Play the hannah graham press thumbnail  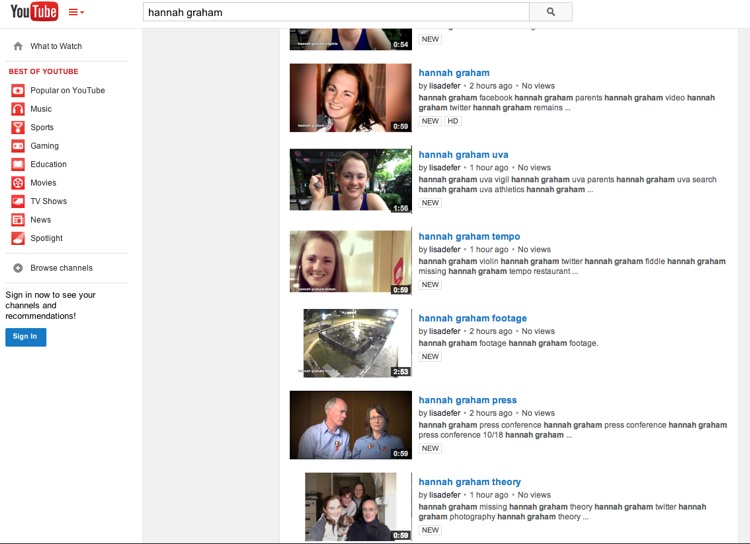pos(350,425)
